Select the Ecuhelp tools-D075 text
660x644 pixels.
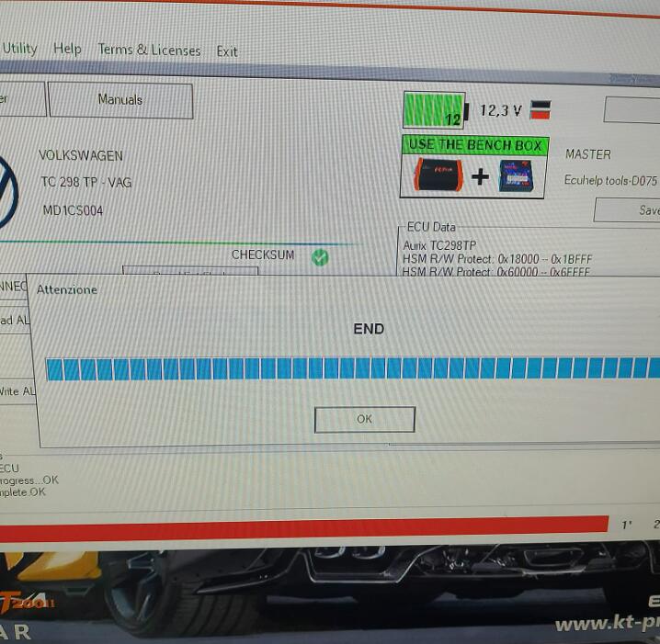tap(610, 180)
